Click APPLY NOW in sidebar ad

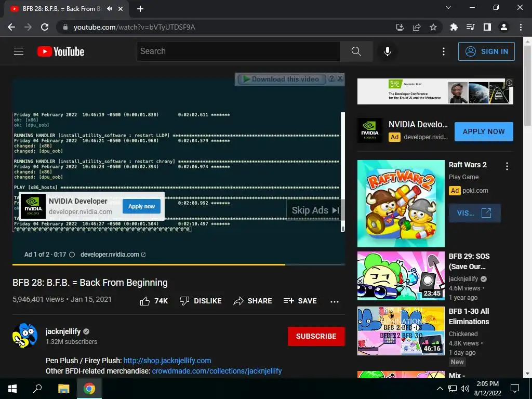(x=484, y=131)
